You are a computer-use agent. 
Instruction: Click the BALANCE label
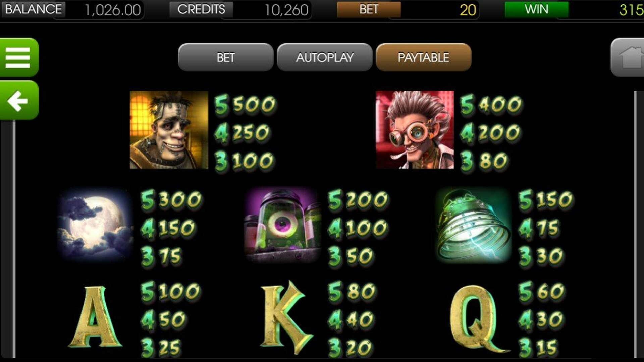pos(34,9)
